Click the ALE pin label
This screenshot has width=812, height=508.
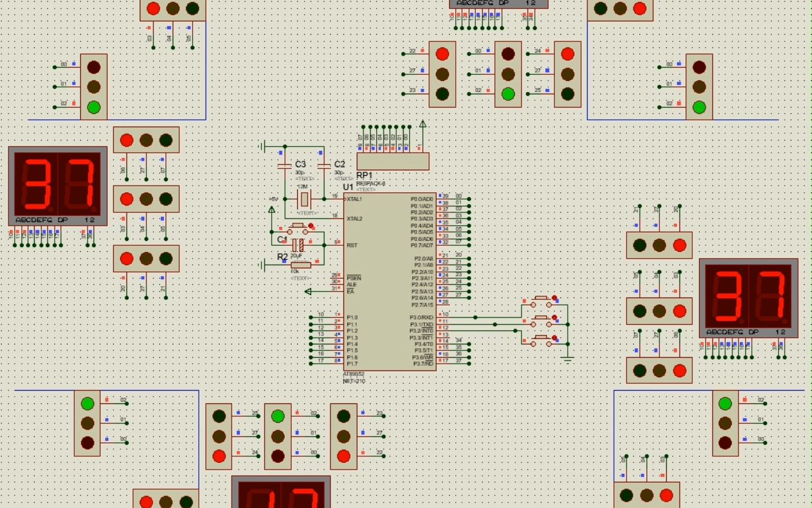point(351,285)
